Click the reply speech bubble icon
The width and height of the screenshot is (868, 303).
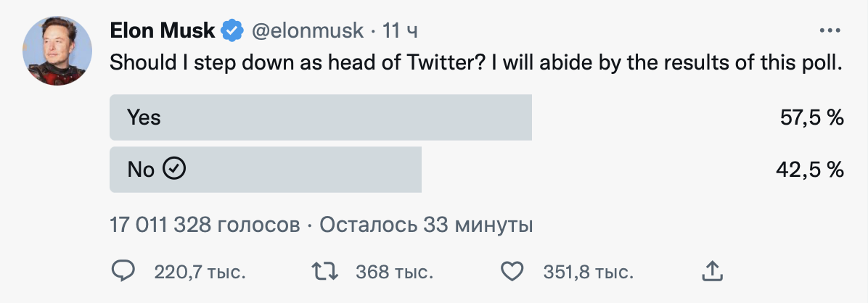[x=123, y=272]
